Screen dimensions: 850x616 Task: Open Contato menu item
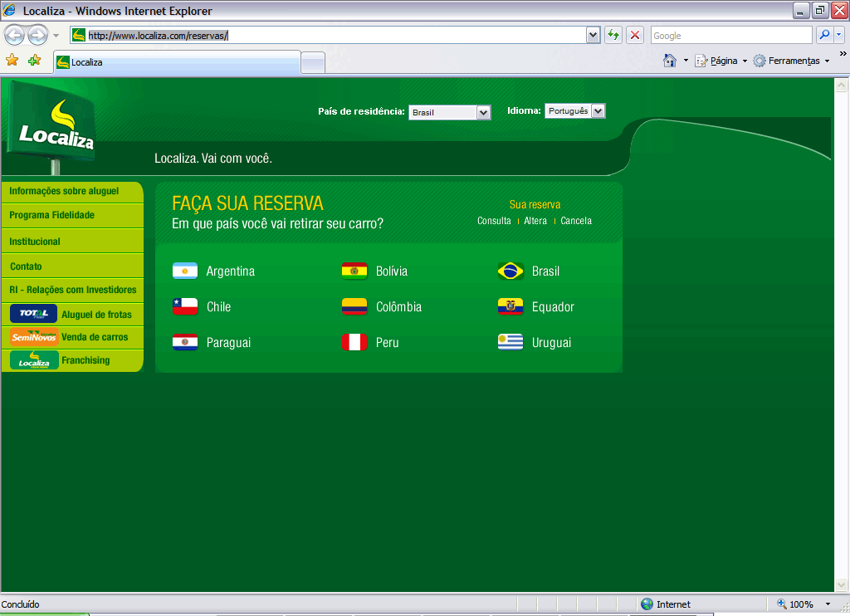(72, 266)
